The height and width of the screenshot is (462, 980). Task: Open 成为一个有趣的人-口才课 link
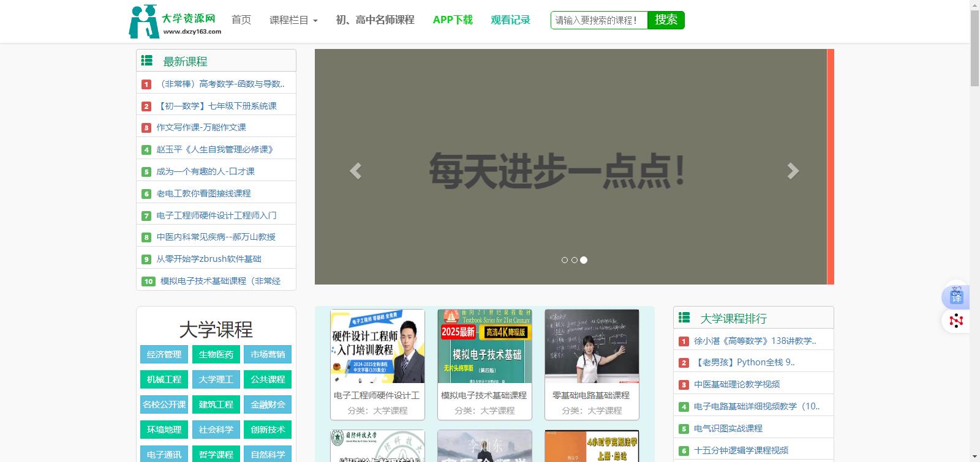coord(206,171)
